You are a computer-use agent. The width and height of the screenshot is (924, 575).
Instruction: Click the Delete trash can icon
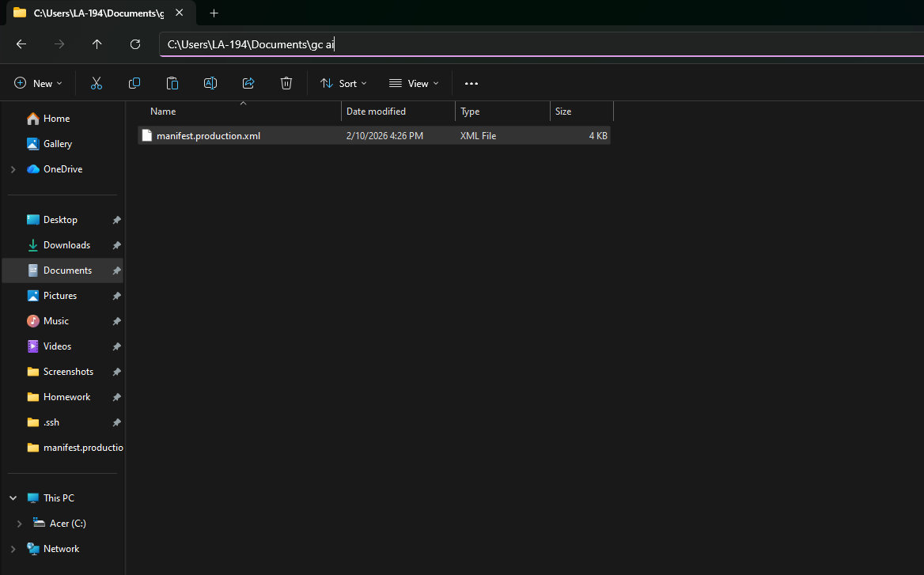(286, 83)
